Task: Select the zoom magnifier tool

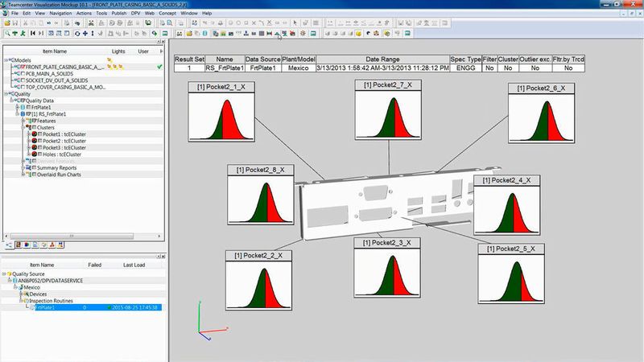Action: (7, 33)
